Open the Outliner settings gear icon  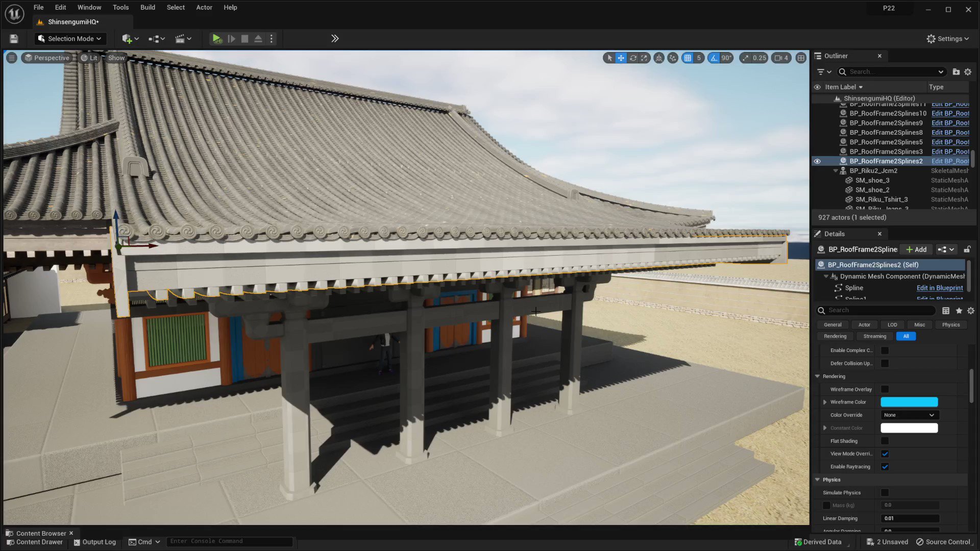point(968,71)
